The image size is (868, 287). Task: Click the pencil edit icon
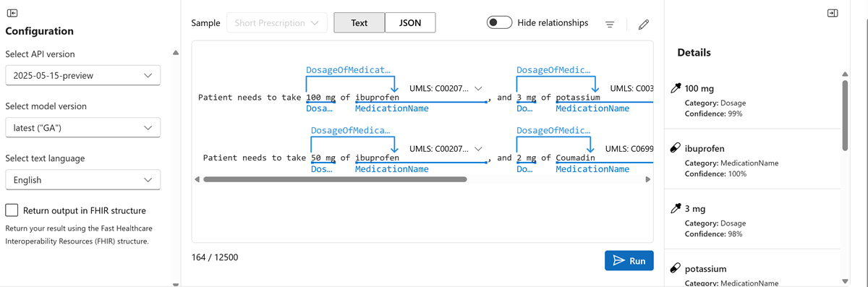(x=644, y=24)
